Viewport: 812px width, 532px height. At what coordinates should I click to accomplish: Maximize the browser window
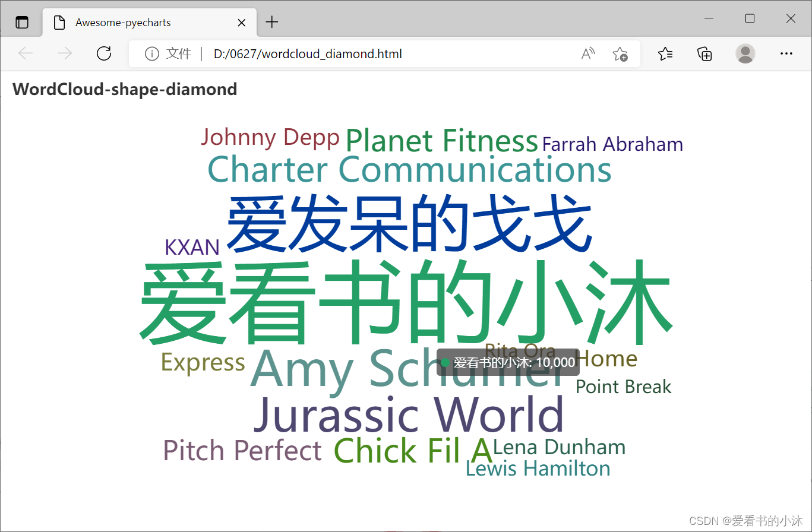coord(750,19)
